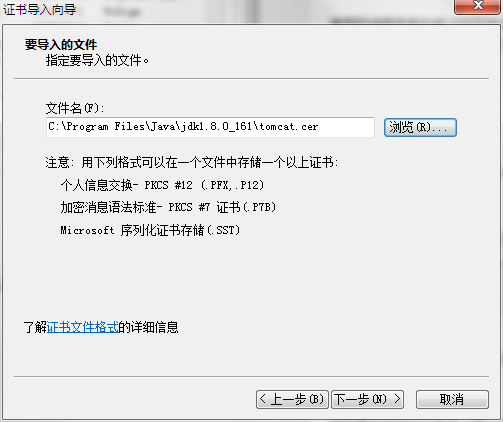Viewport: 503px width, 422px height.
Task: Place the cursor on tomcat.cer in the path
Action: (x=289, y=127)
